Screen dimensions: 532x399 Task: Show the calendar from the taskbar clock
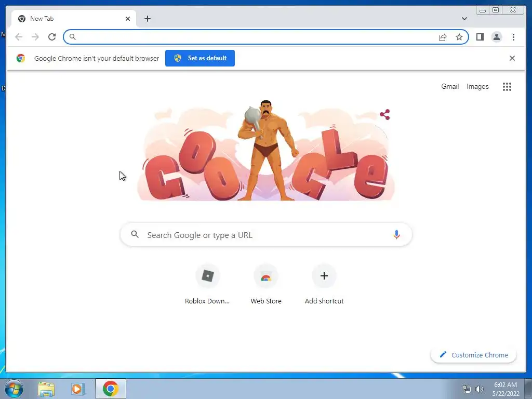tap(506, 389)
